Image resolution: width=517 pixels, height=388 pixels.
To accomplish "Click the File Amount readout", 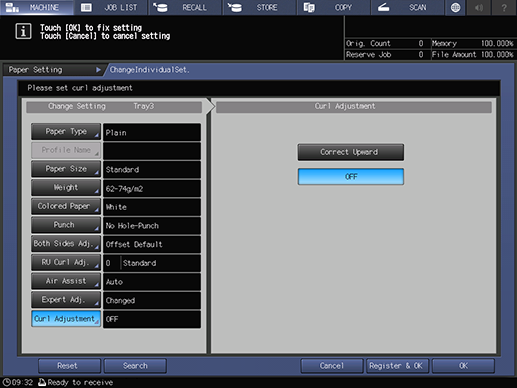I will point(473,55).
